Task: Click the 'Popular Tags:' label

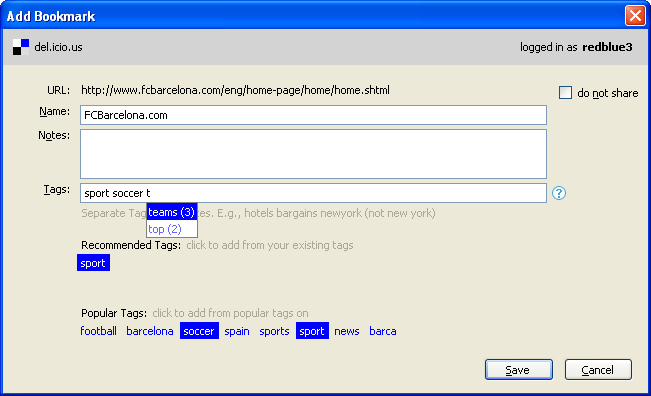Action: pyautogui.click(x=114, y=313)
